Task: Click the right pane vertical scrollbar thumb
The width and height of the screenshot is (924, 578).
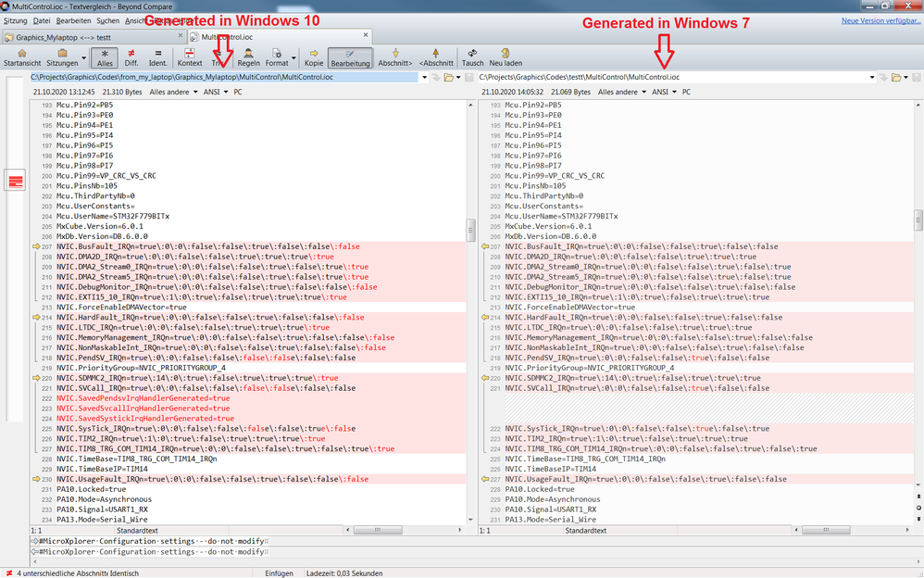Action: pyautogui.click(x=918, y=220)
